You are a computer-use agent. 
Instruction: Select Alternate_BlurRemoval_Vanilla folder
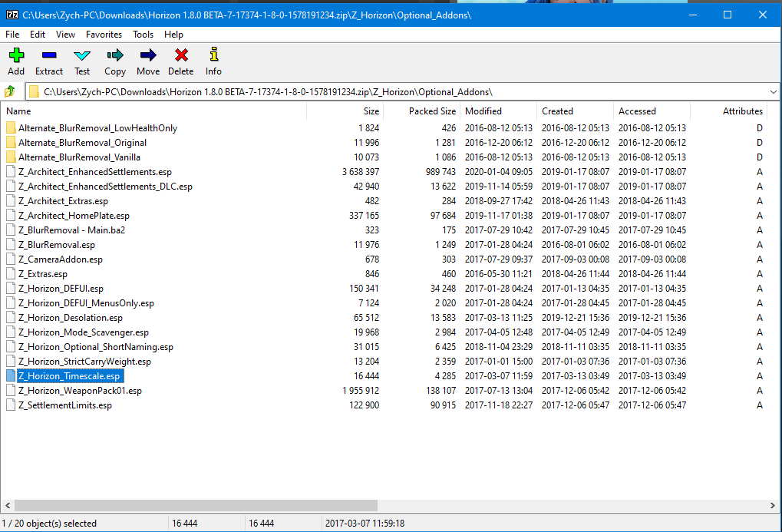(79, 157)
